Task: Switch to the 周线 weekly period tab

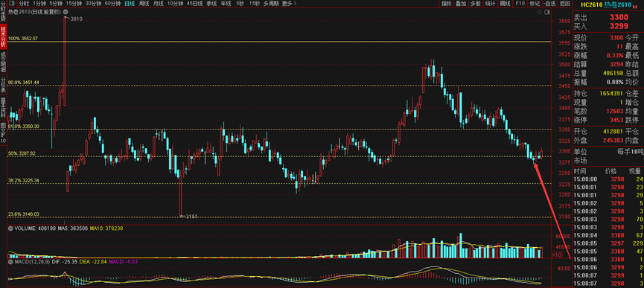Action: point(144,3)
